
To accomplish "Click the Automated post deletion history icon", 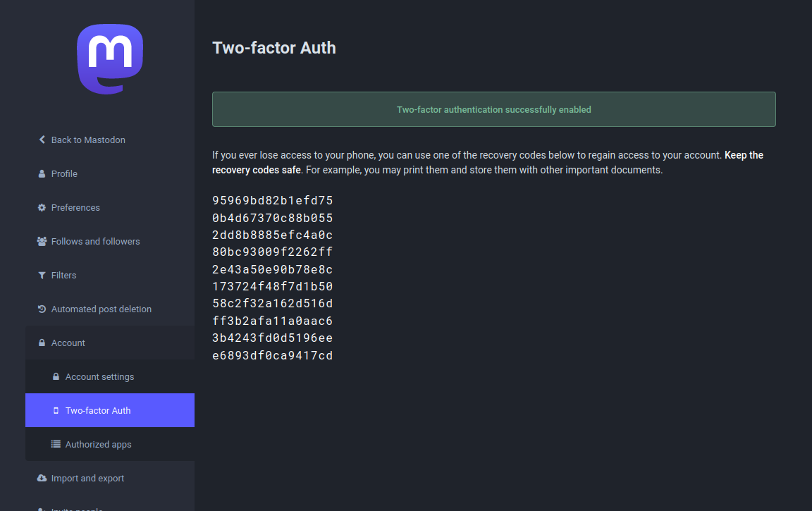I will coord(41,309).
